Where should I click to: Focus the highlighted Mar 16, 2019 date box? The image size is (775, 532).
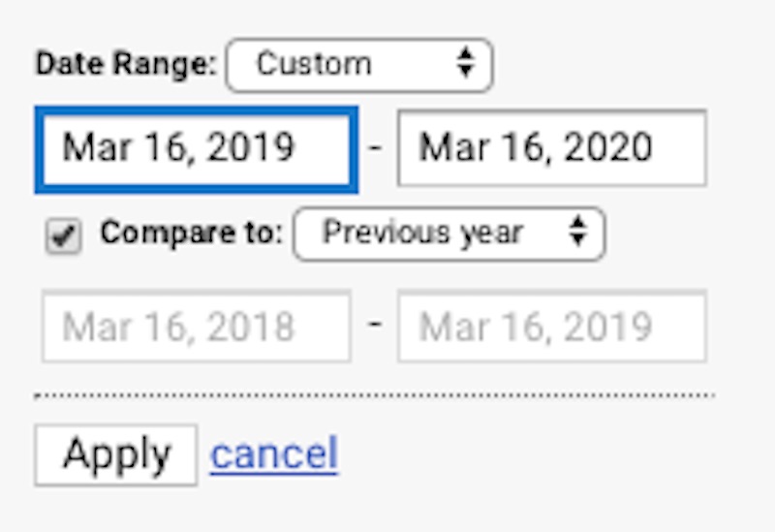(x=196, y=148)
